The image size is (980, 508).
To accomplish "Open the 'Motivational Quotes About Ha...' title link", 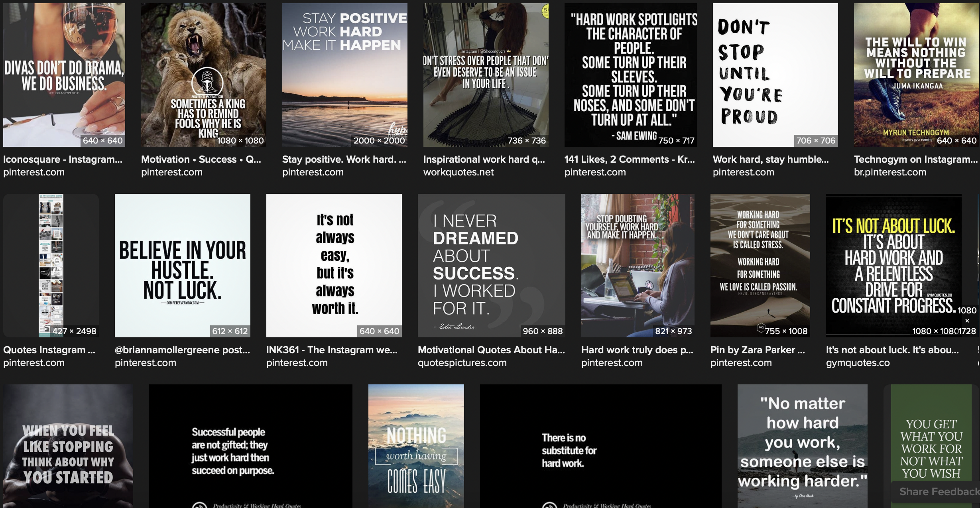I will pos(491,350).
